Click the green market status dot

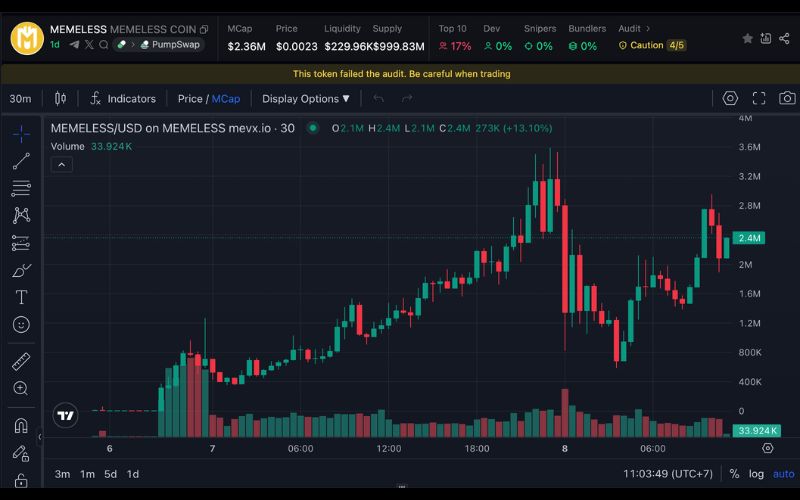(x=313, y=128)
